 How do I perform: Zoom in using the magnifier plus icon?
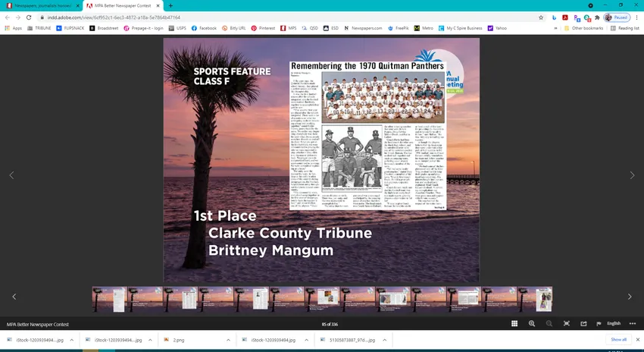coord(531,323)
